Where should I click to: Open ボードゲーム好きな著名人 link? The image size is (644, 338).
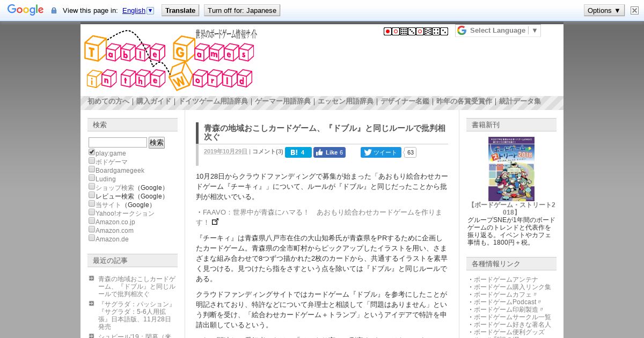click(512, 325)
